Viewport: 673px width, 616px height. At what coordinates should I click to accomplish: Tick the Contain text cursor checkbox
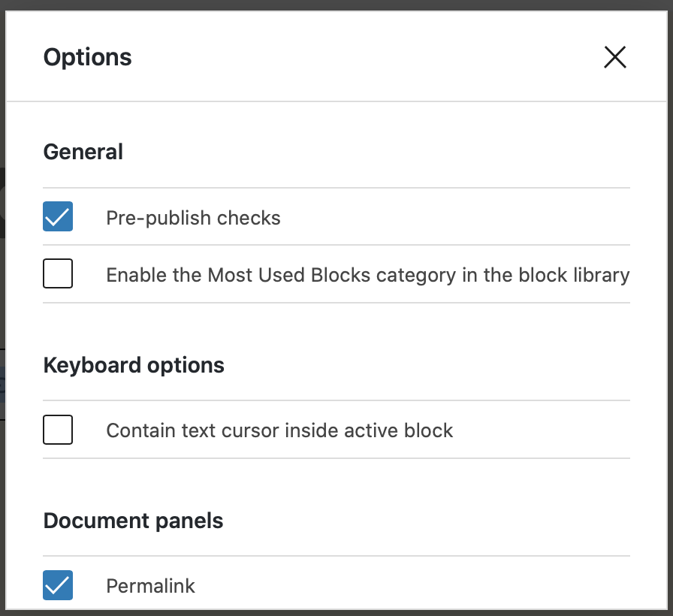pyautogui.click(x=58, y=430)
